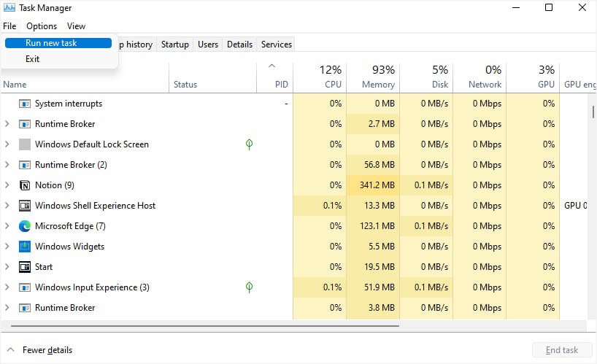Expand the Notion (9) process group
Image resolution: width=597 pixels, height=364 pixels.
7,185
